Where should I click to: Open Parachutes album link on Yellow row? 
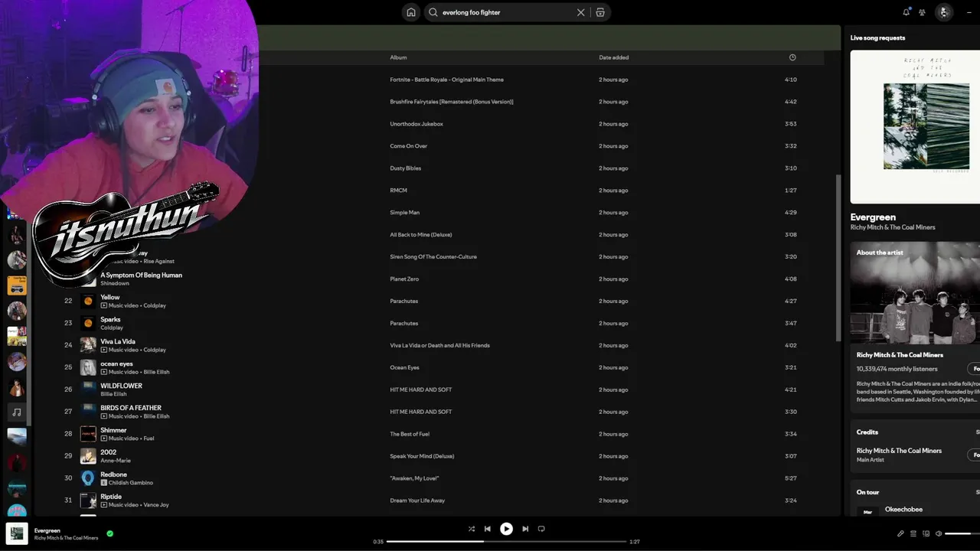click(403, 302)
